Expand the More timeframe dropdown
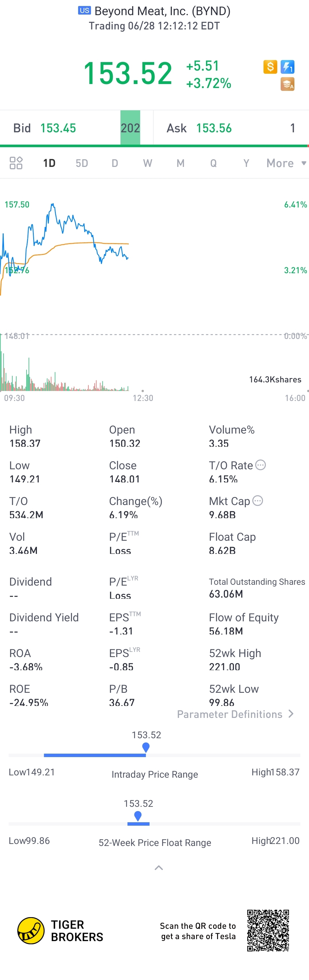The image size is (309, 980). pyautogui.click(x=286, y=163)
